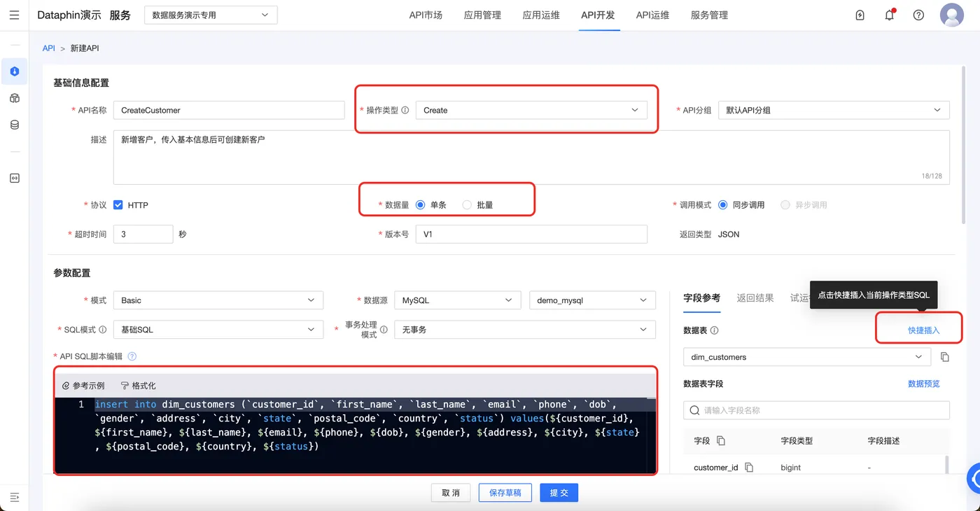The width and height of the screenshot is (980, 511).
Task: Open the user avatar menu
Action: pyautogui.click(x=952, y=15)
